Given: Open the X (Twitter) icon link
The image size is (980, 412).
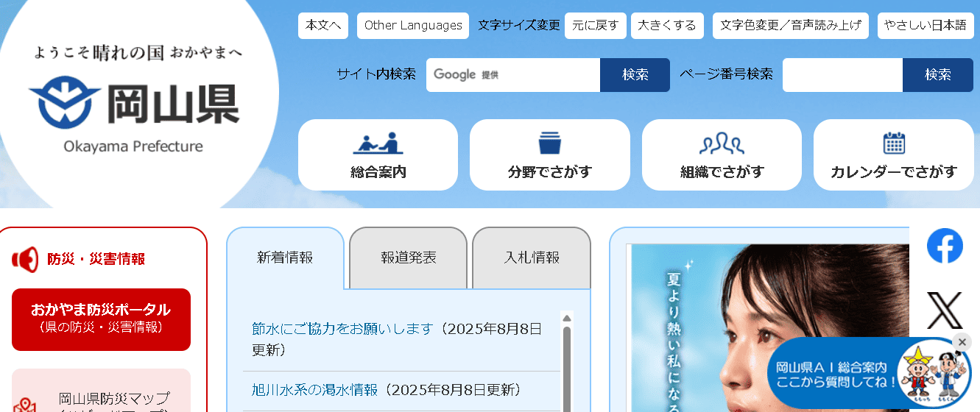Looking at the screenshot, I should (x=945, y=310).
